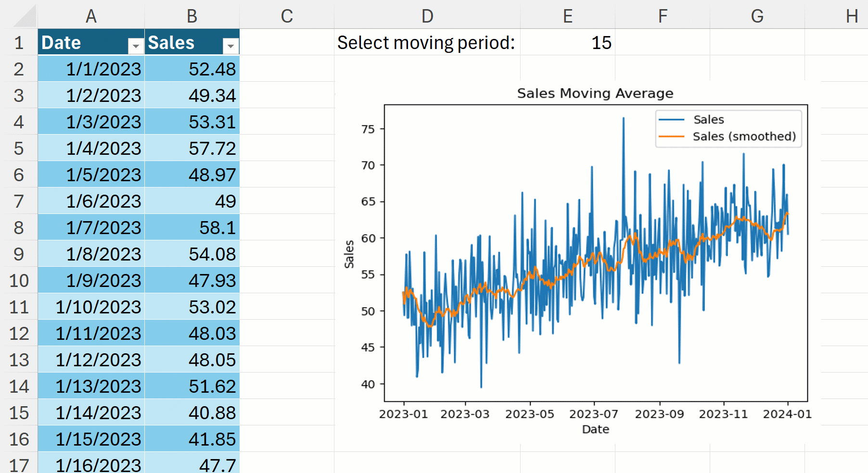Select the 'Select moving period:' label cell
This screenshot has width=868, height=473.
(426, 43)
